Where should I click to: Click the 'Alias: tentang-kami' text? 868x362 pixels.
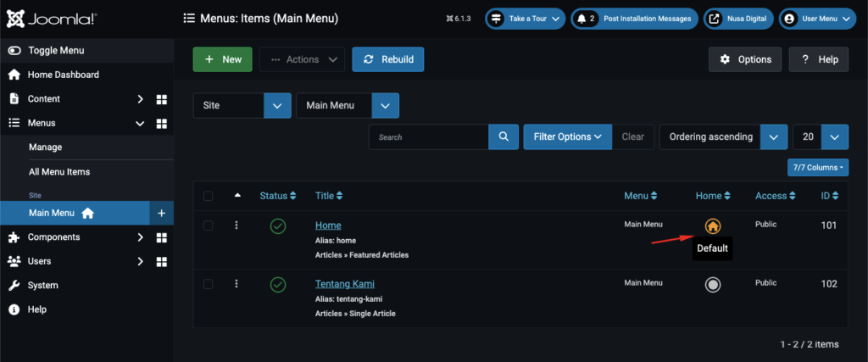pos(348,299)
